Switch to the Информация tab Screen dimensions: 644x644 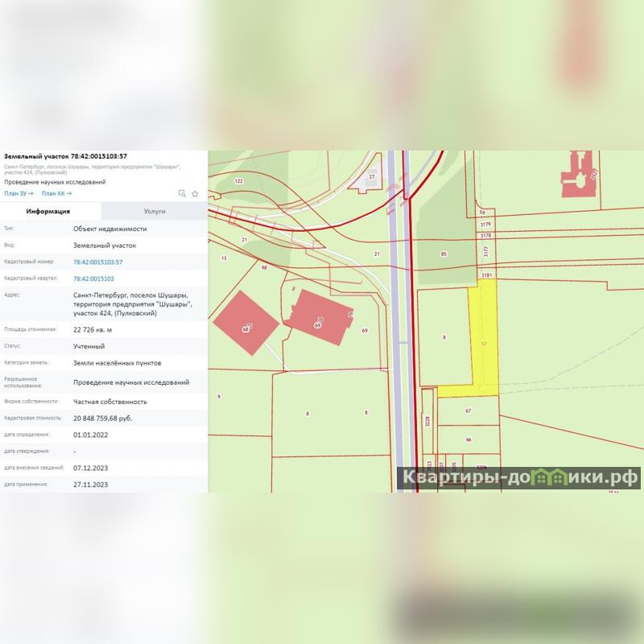point(48,211)
